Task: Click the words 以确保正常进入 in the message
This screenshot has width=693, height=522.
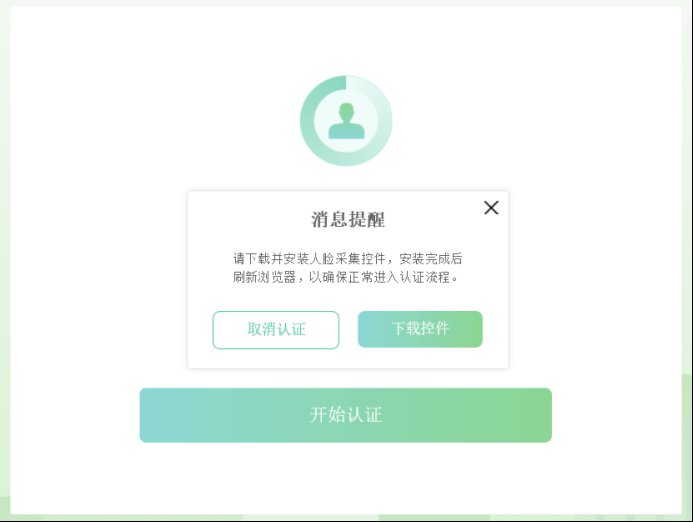Action: tap(354, 278)
